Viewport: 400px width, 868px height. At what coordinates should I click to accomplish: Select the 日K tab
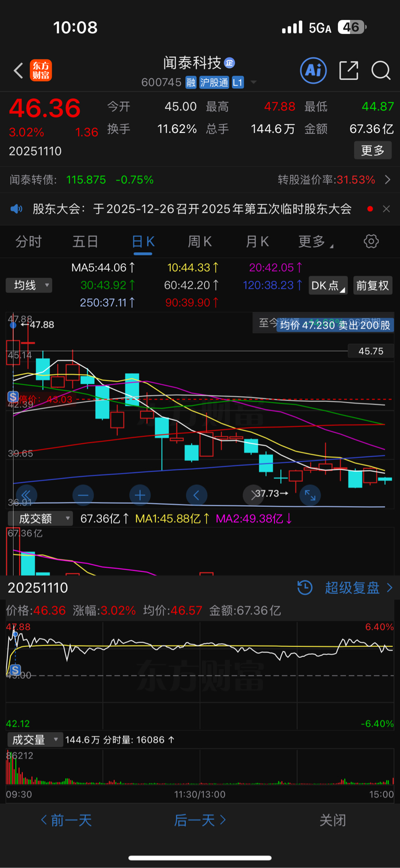[x=143, y=241]
